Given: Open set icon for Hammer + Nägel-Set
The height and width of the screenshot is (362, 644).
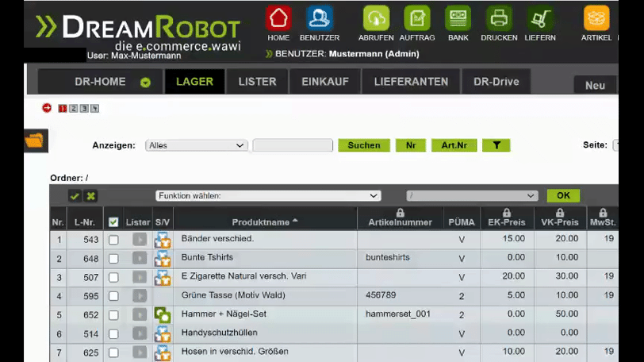Looking at the screenshot, I should (x=163, y=314).
